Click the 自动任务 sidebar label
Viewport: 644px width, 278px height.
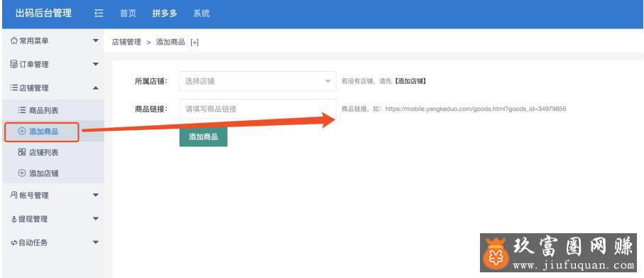33,242
